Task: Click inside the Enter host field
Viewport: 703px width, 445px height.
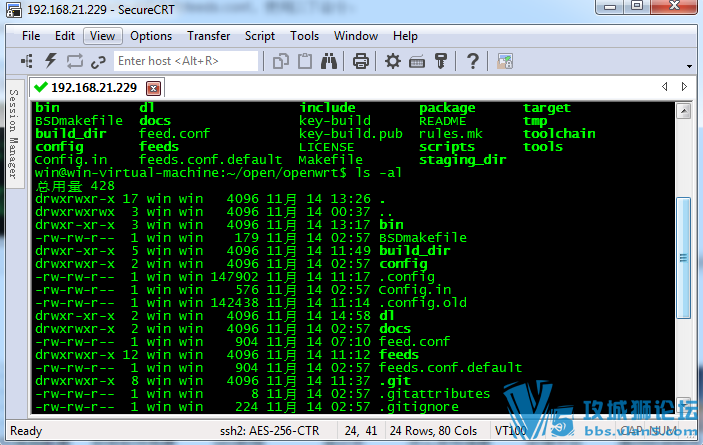Action: (x=186, y=61)
